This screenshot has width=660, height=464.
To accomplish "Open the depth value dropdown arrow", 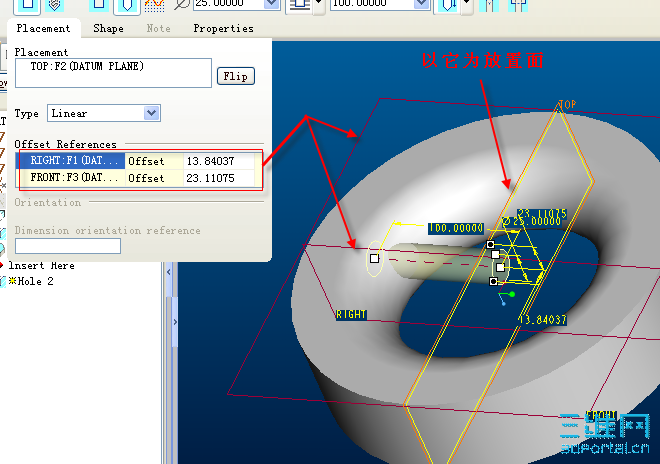I will [x=420, y=4].
